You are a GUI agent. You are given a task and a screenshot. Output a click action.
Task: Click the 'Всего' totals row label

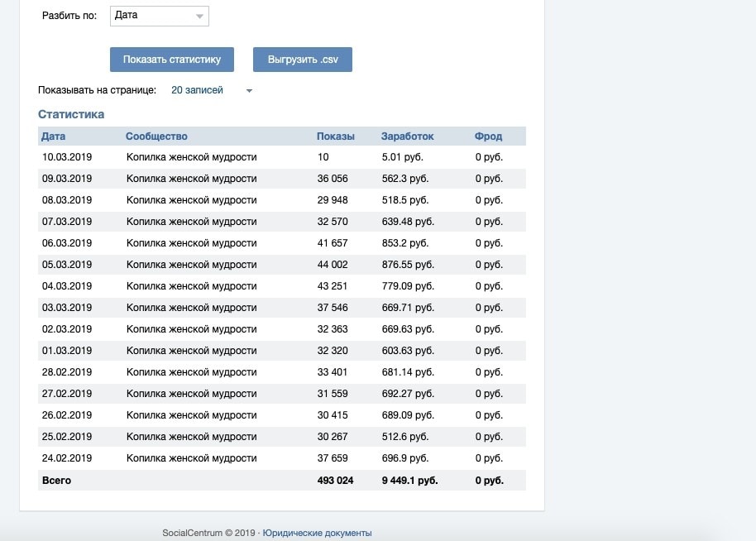pos(56,481)
